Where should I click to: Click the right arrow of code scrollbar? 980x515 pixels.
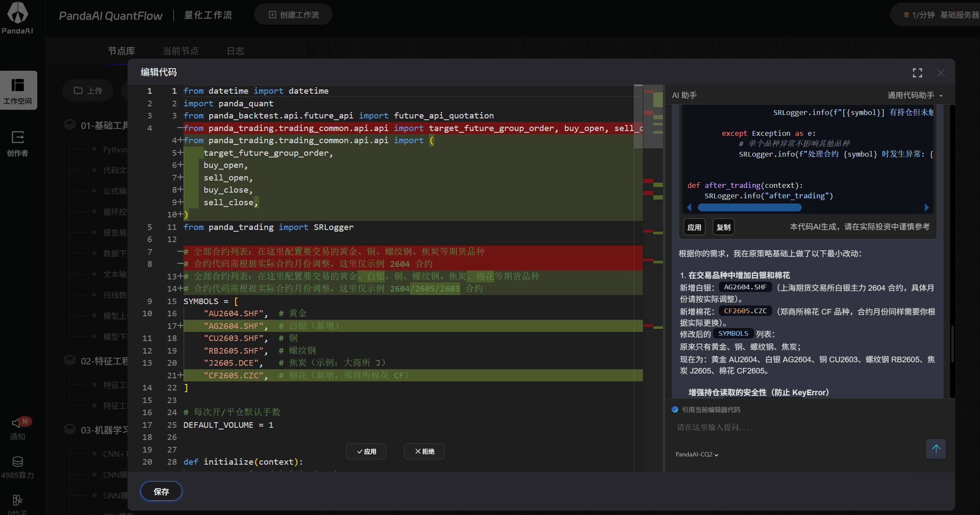point(927,207)
